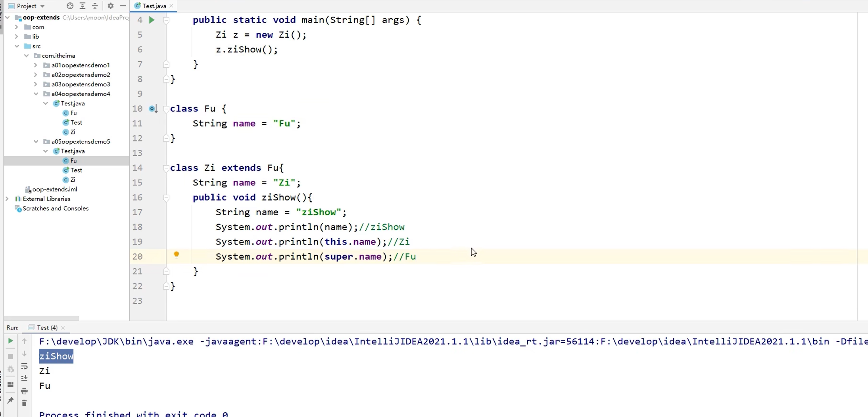Pin the Run tool window tab
The width and height of the screenshot is (868, 417).
pos(10,400)
